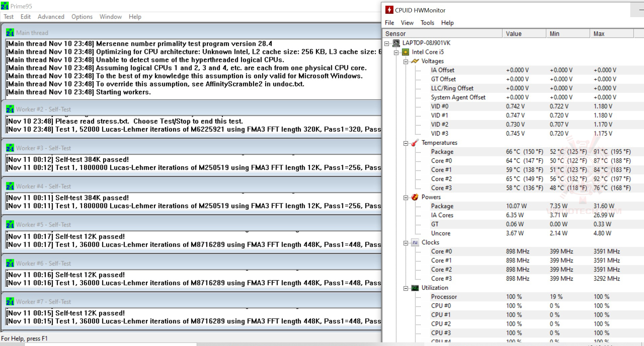Collapse the Utilization section

[x=406, y=288]
